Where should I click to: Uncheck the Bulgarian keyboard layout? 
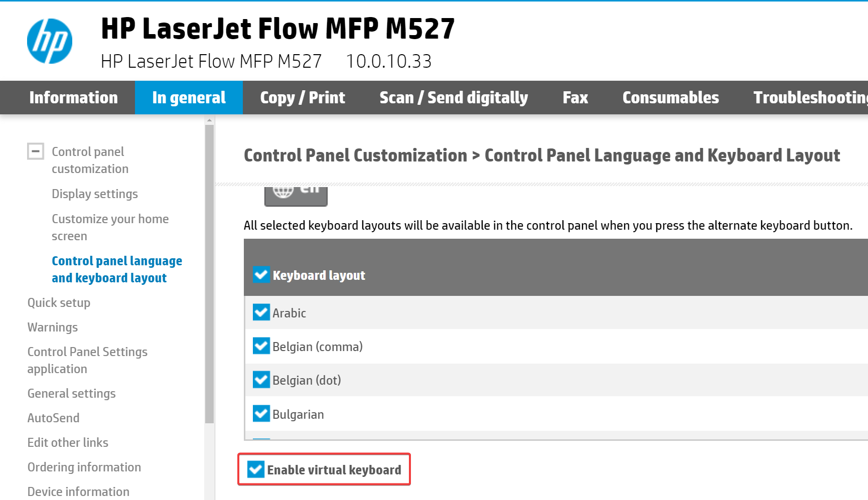click(261, 414)
